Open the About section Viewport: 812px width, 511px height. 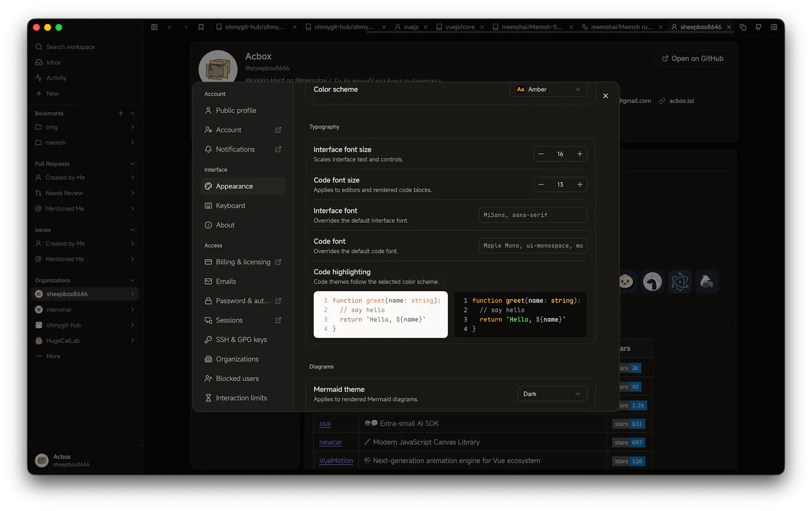243,225
